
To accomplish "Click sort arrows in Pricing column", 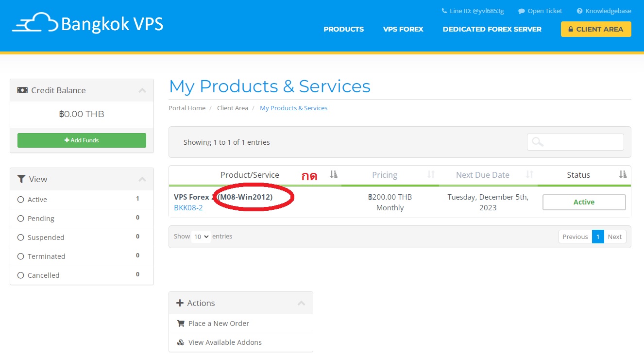I will click(x=431, y=174).
